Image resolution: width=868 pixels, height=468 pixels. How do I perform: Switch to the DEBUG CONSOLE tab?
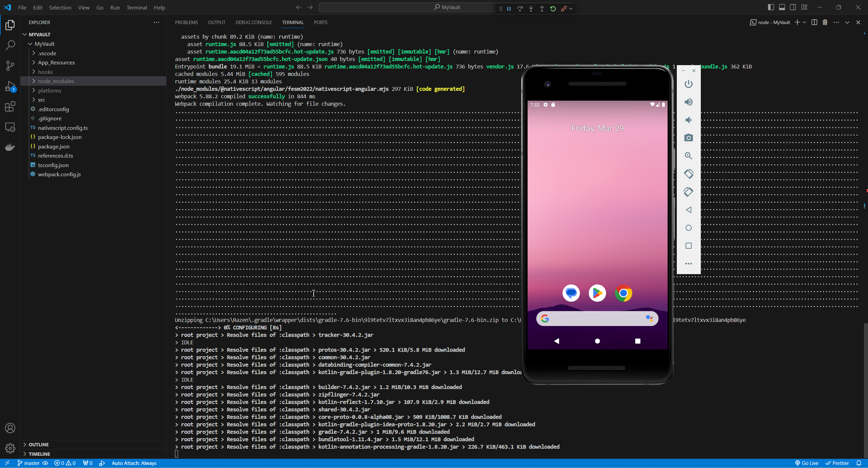pyautogui.click(x=254, y=22)
